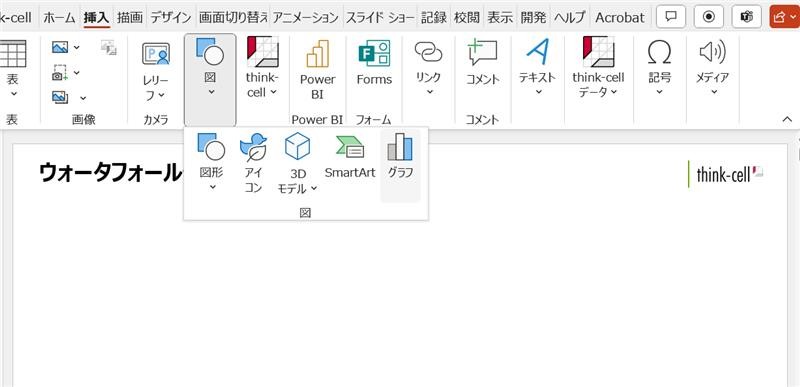Click the think-cell logo on the slide
The height and width of the screenshot is (387, 800).
(730, 175)
